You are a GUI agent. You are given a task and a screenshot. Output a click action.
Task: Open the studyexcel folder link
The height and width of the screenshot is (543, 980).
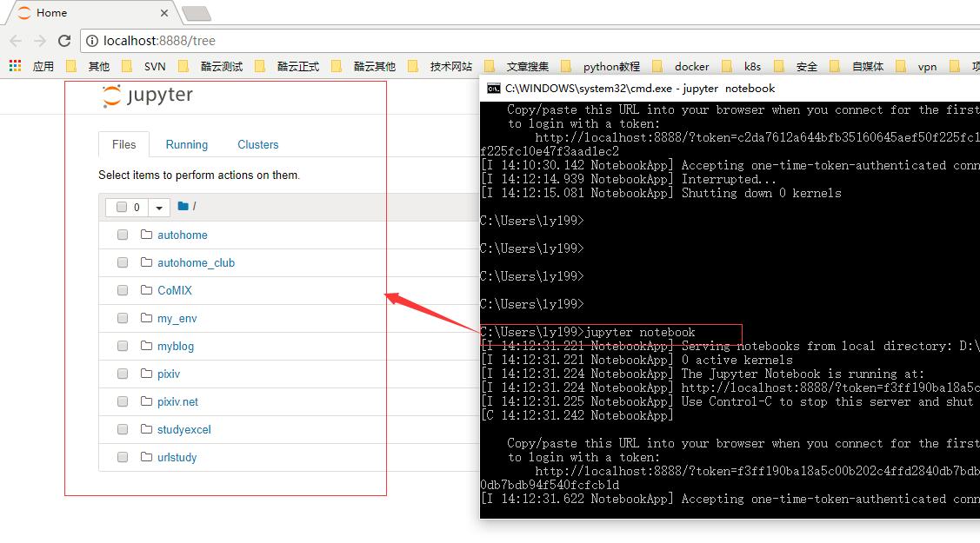(183, 429)
